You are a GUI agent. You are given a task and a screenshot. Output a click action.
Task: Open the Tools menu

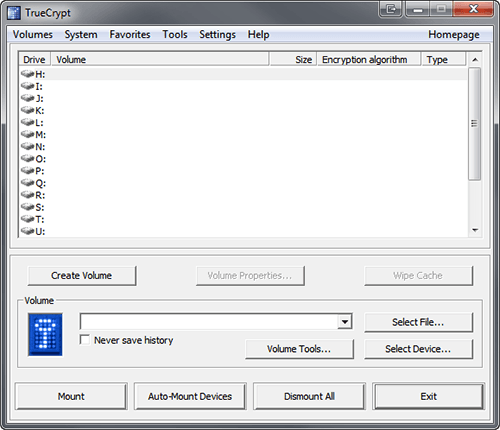tap(175, 34)
